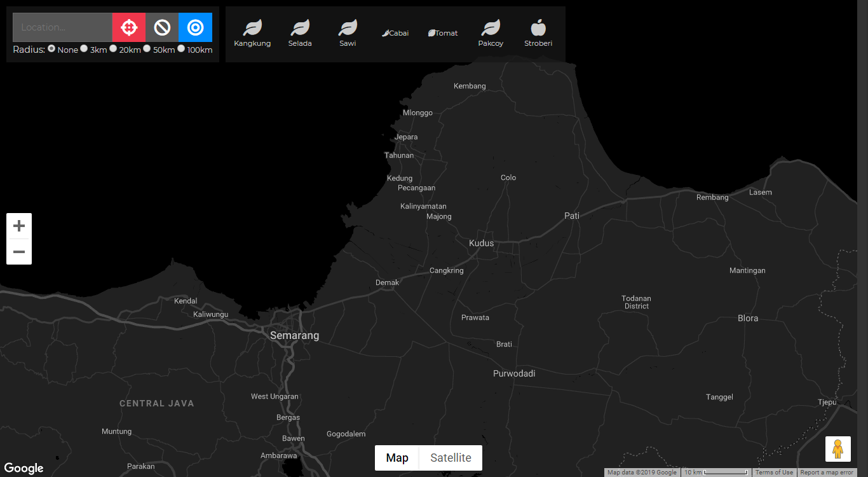Choose the 3km radius option

click(84, 48)
